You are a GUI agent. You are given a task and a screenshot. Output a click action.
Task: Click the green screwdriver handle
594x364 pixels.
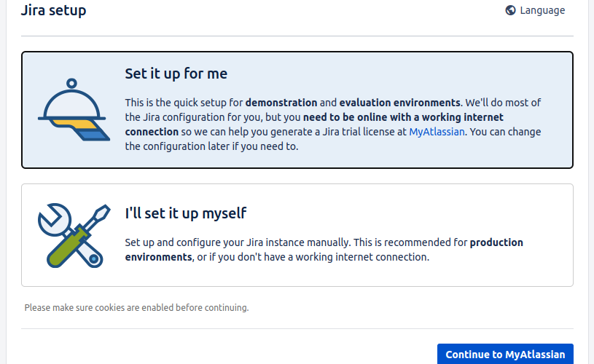[67, 248]
